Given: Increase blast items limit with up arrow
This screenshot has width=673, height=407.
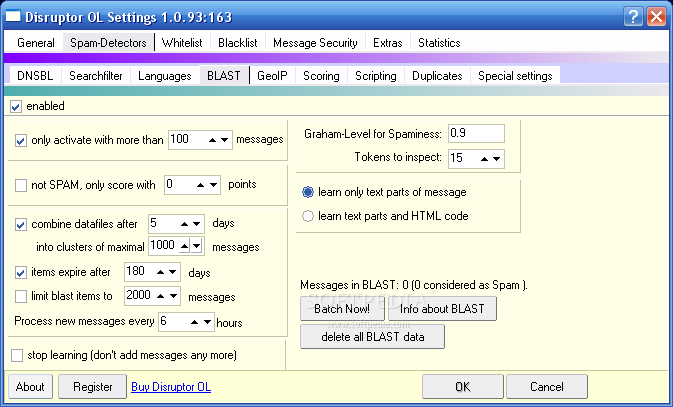Looking at the screenshot, I should tap(160, 296).
